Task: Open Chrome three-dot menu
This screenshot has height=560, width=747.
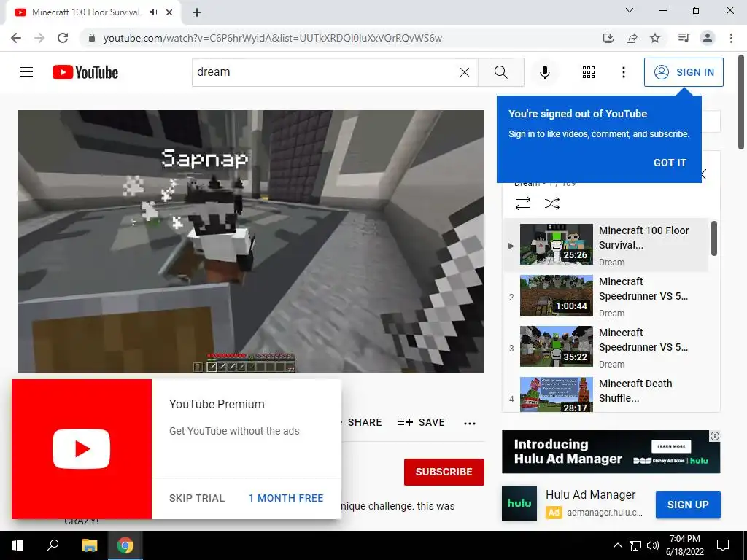Action: [x=731, y=38]
